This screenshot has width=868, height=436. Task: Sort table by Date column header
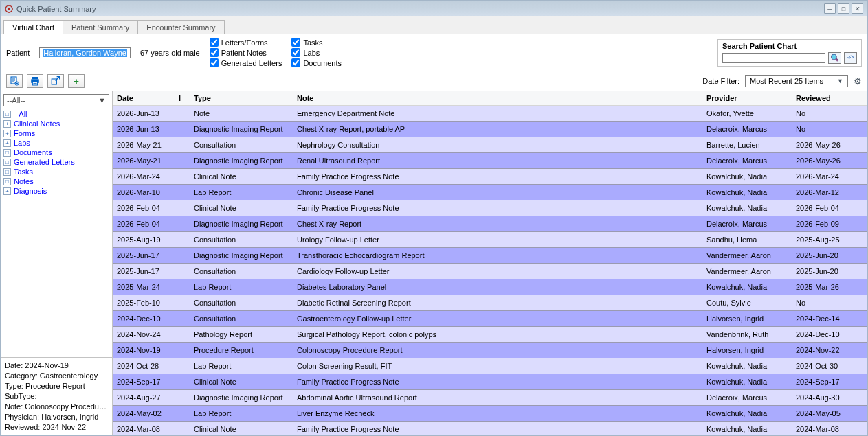(125, 98)
